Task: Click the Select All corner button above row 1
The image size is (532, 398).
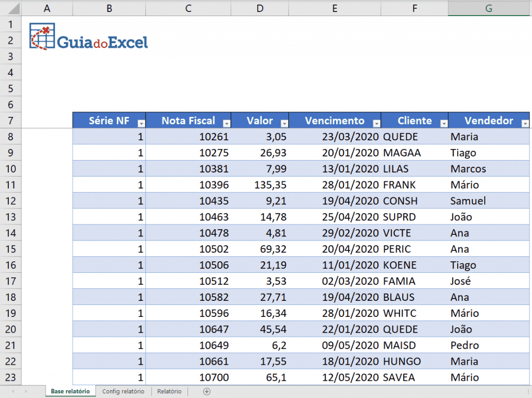Action: pos(10,7)
